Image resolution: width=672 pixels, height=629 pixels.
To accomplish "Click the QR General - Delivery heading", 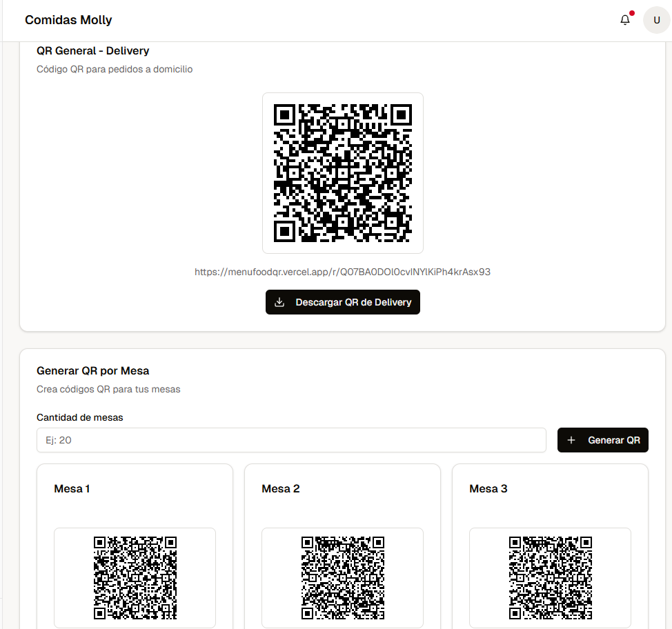I will (x=93, y=50).
